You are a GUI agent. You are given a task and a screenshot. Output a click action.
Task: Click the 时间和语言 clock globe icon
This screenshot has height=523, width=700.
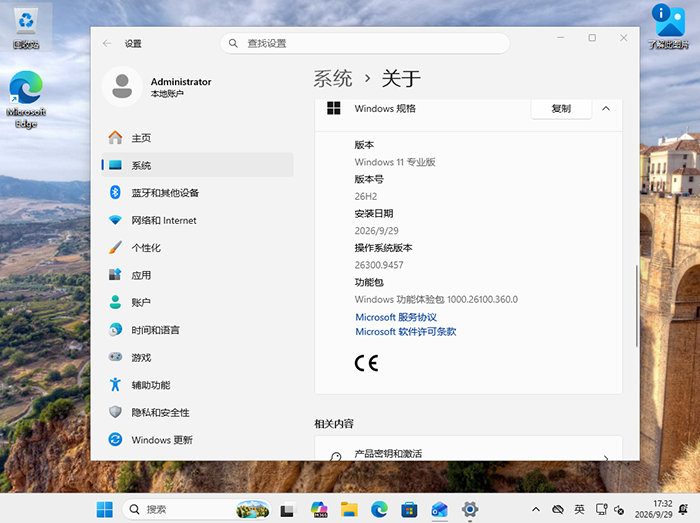point(115,330)
